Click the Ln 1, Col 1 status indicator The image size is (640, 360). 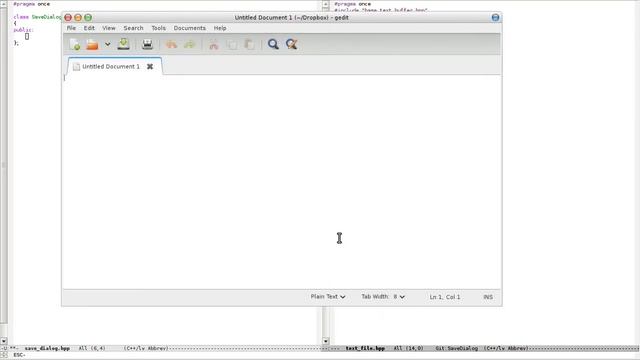coord(444,297)
